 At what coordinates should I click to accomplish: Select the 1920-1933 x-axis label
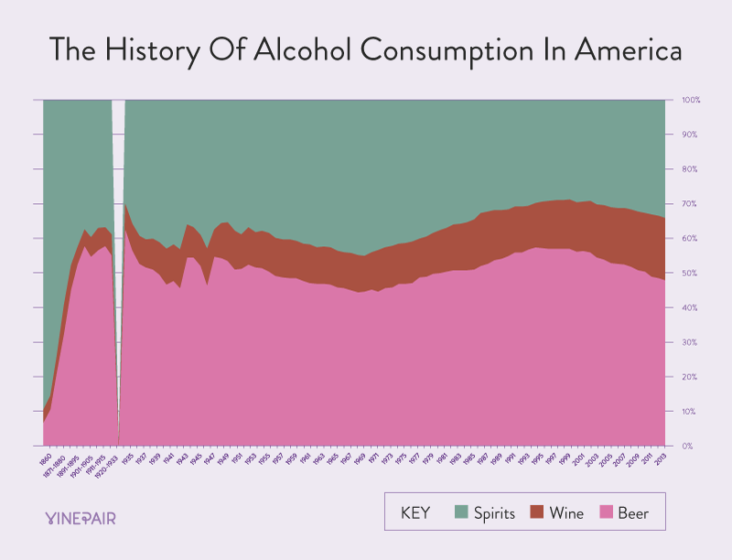click(106, 465)
